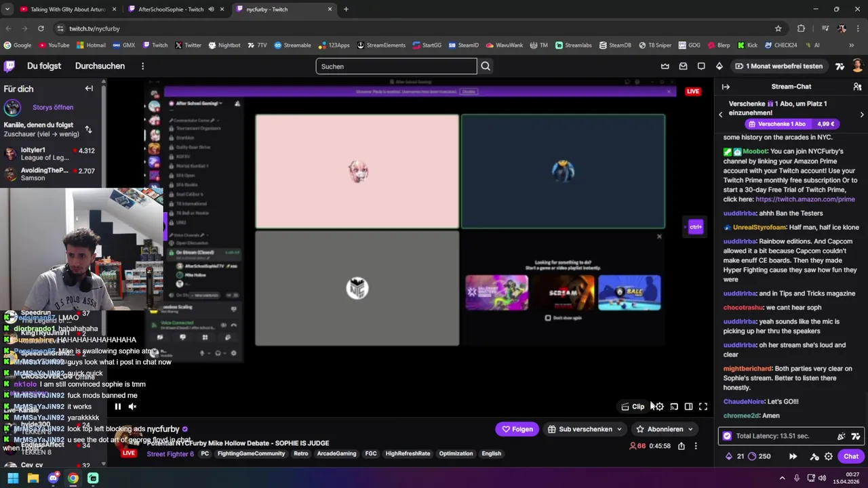Open the celebration icon in chat input

click(842, 436)
